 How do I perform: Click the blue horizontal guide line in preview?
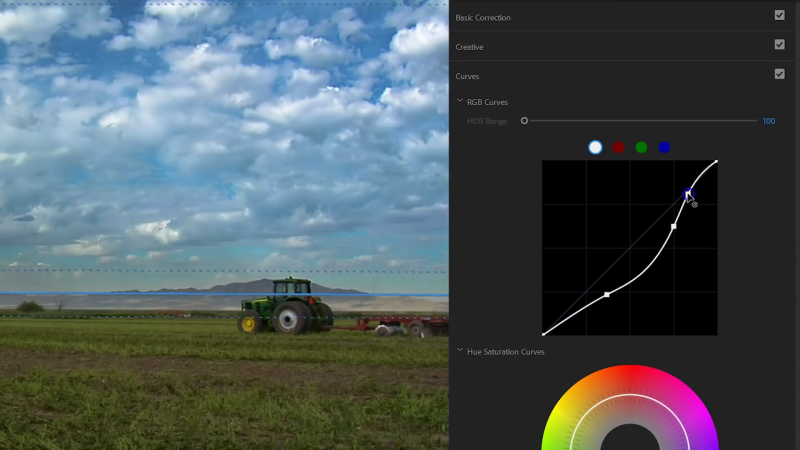click(x=224, y=294)
